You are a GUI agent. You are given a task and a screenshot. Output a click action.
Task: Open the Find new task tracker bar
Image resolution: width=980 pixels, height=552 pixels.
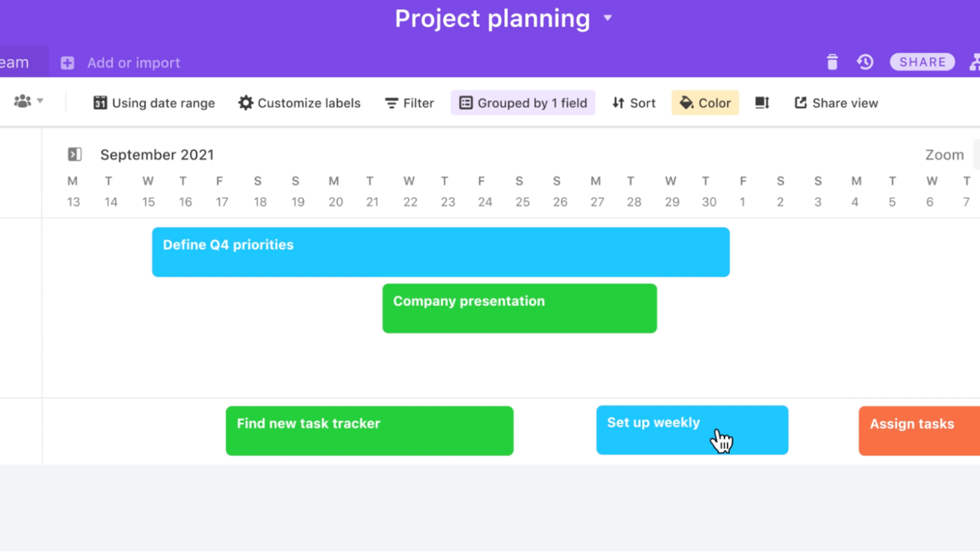pyautogui.click(x=369, y=431)
